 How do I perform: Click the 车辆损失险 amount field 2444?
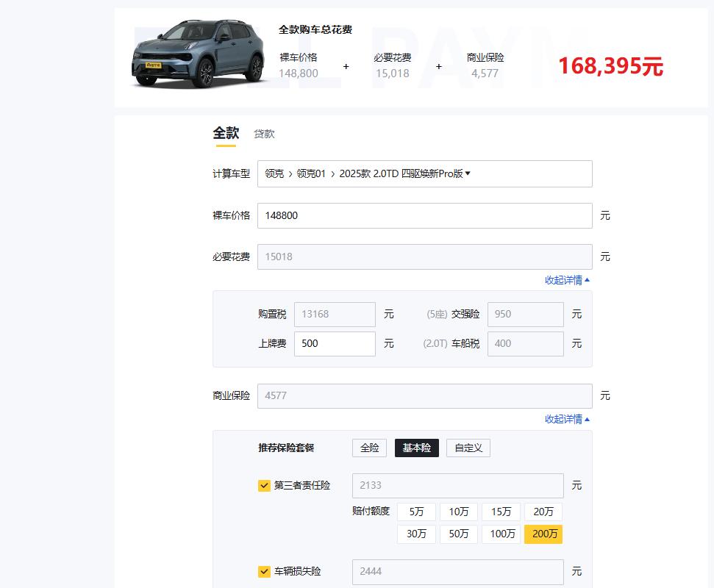[457, 572]
